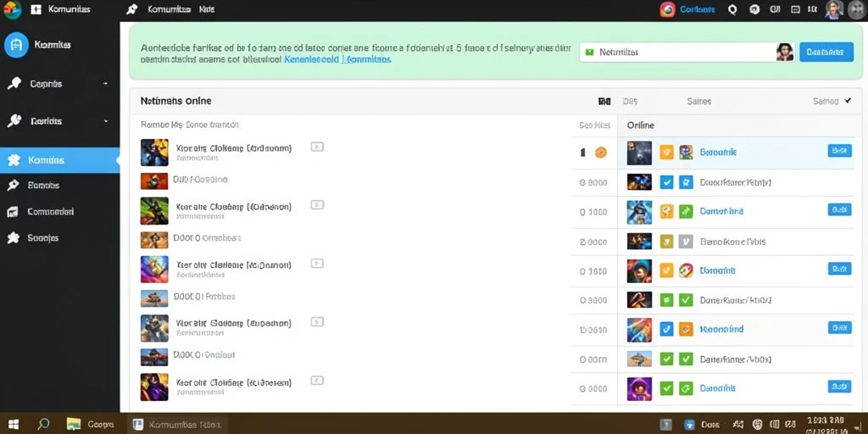
Task: Toggle the second green checkbox in the sixth Online row
Action: click(686, 300)
